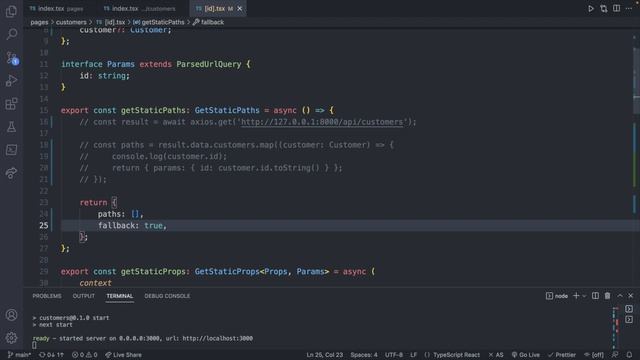Create a new terminal with plus icon
Viewport: 640px width, 360px height.
point(576,296)
